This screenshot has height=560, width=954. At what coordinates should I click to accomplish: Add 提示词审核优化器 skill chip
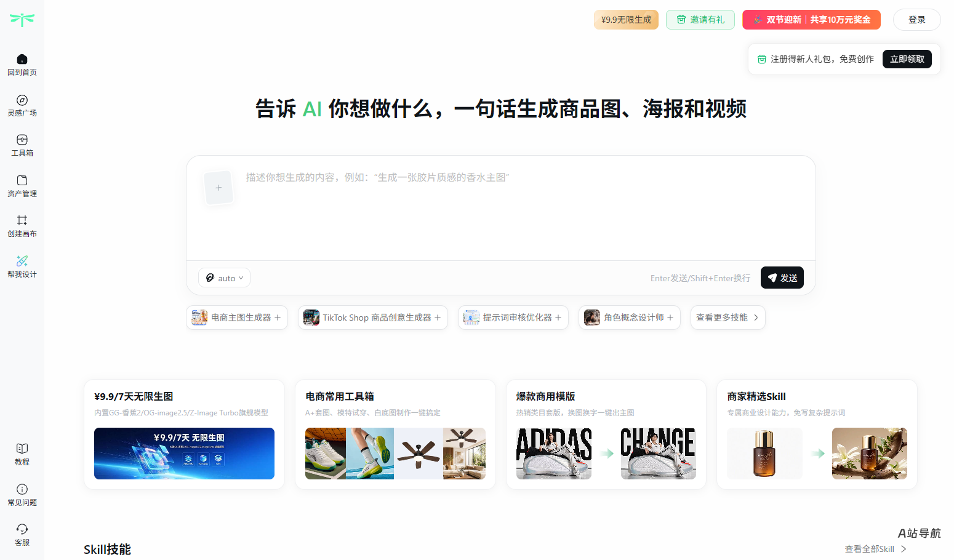tap(513, 318)
